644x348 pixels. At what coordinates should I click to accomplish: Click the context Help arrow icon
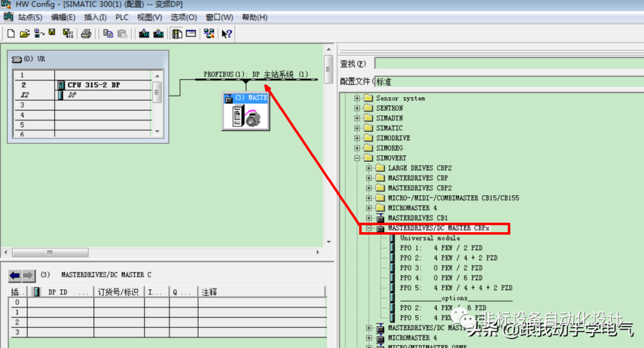pyautogui.click(x=228, y=33)
